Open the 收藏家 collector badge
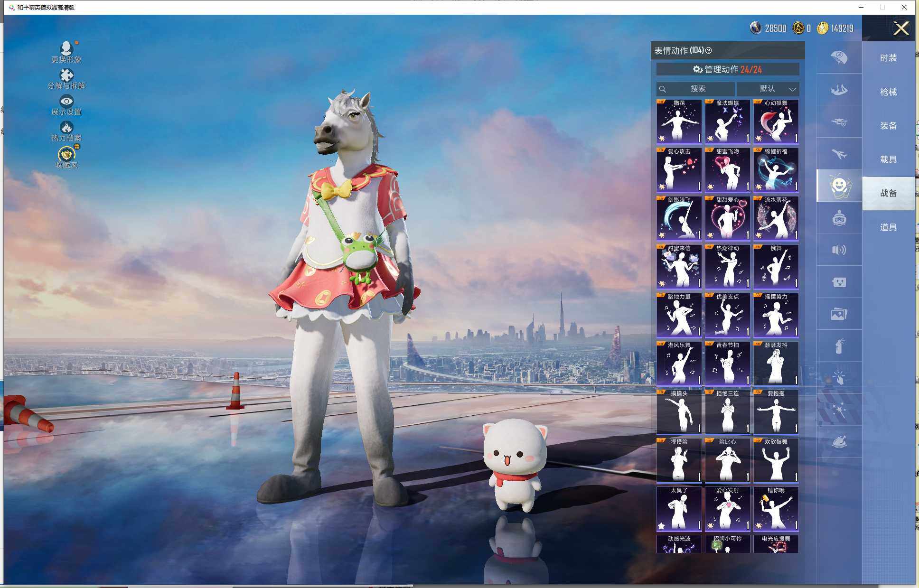This screenshot has height=588, width=919. pyautogui.click(x=66, y=158)
